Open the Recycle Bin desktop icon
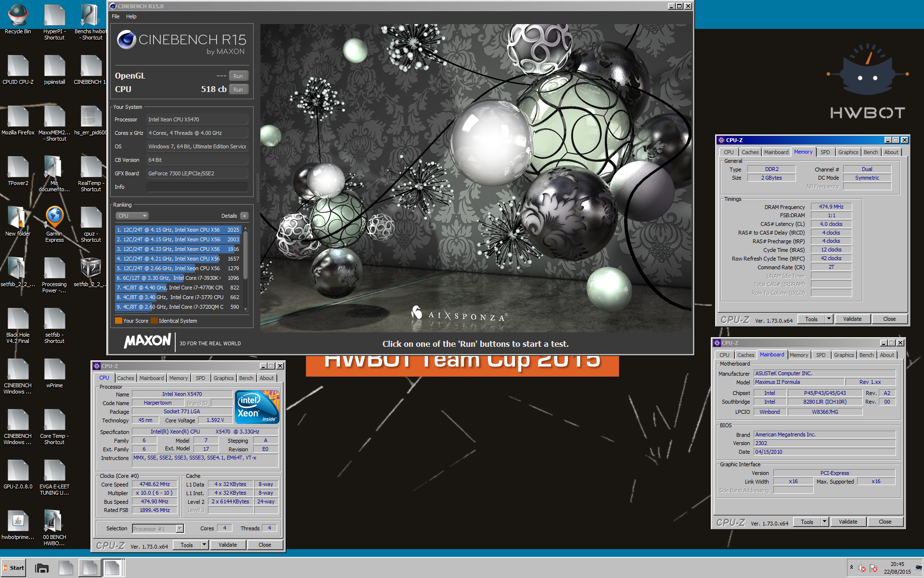This screenshot has width=924, height=578. [18, 19]
